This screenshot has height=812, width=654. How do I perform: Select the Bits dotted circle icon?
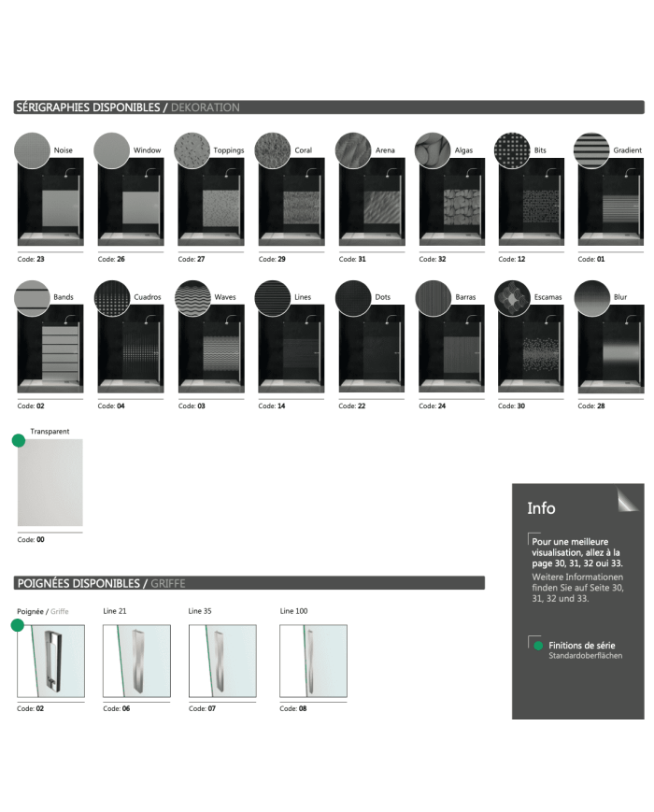pos(512,150)
